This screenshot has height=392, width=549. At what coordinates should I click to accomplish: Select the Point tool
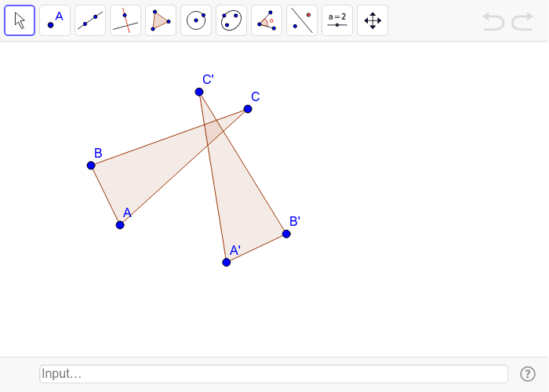click(55, 20)
